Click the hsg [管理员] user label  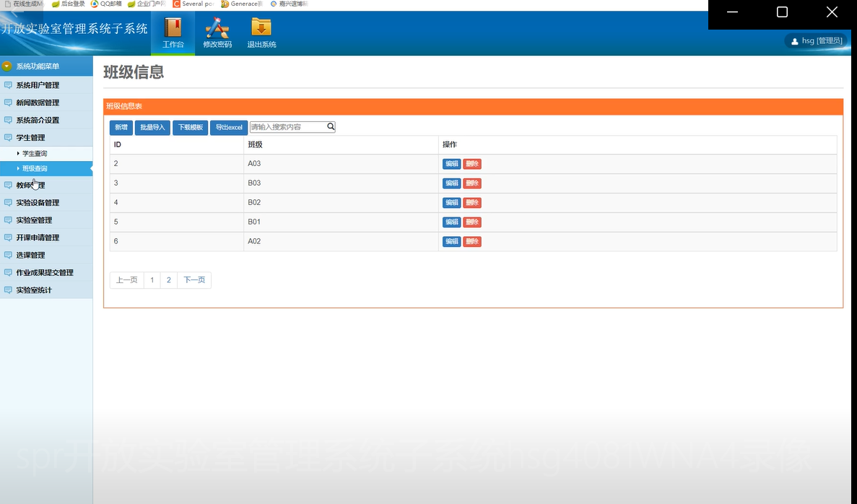pyautogui.click(x=822, y=41)
